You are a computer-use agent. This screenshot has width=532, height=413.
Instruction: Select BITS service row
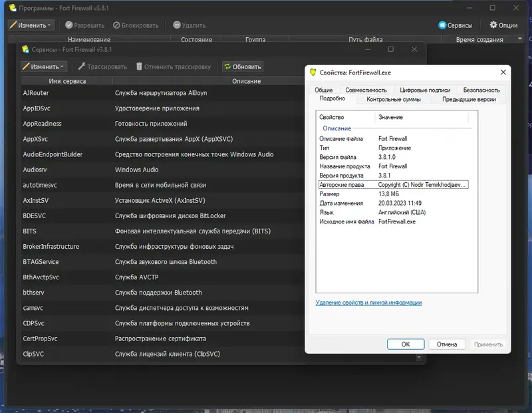pos(162,231)
